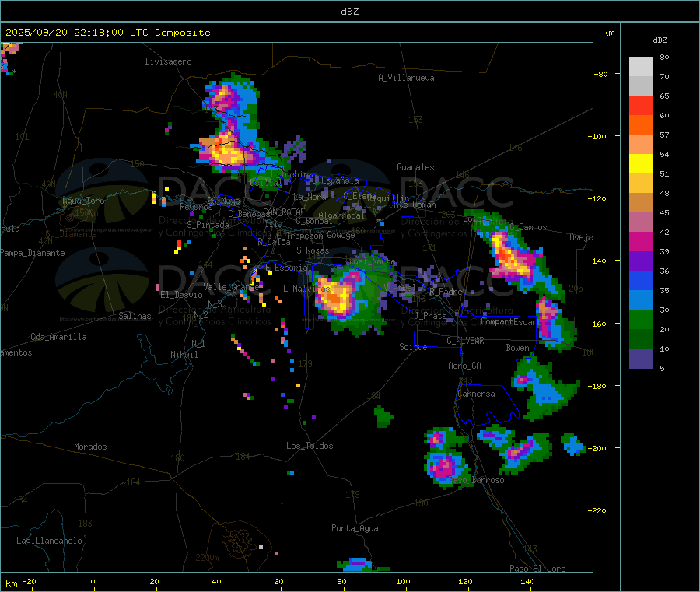The width and height of the screenshot is (700, 592).
Task: Click the 54 dBZ yellow legend swatch
Action: 641,164
